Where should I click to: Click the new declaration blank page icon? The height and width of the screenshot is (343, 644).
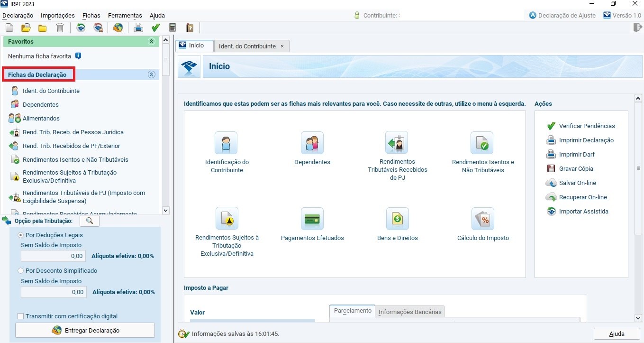pyautogui.click(x=9, y=28)
